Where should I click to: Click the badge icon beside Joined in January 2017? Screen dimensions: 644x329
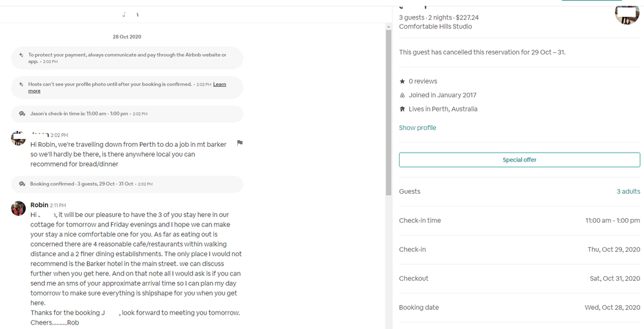pos(402,95)
